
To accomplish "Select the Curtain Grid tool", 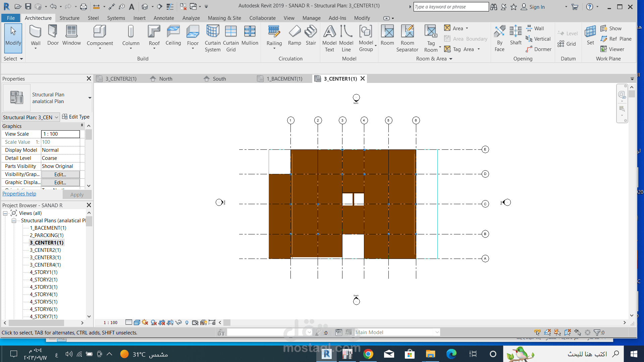I will 231,39.
